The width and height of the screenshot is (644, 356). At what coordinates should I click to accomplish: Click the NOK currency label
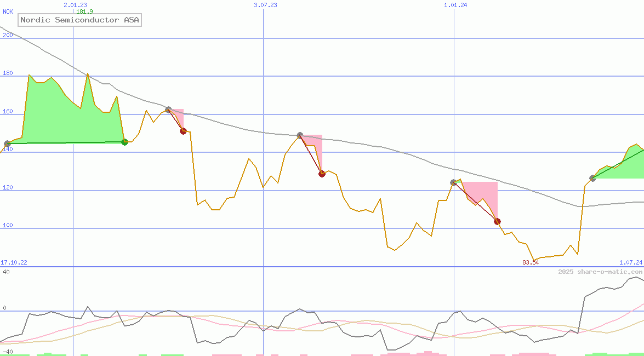pos(8,12)
